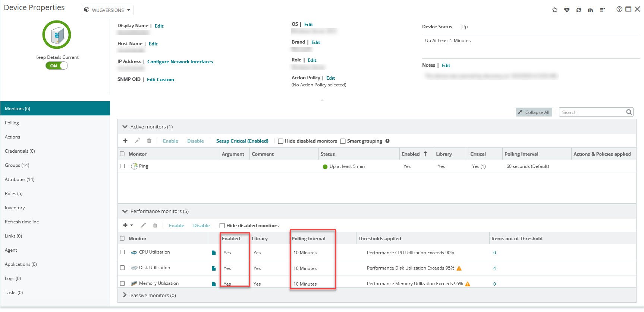Image resolution: width=644 pixels, height=312 pixels.
Task: Add a new active monitor with plus icon
Action: point(125,141)
